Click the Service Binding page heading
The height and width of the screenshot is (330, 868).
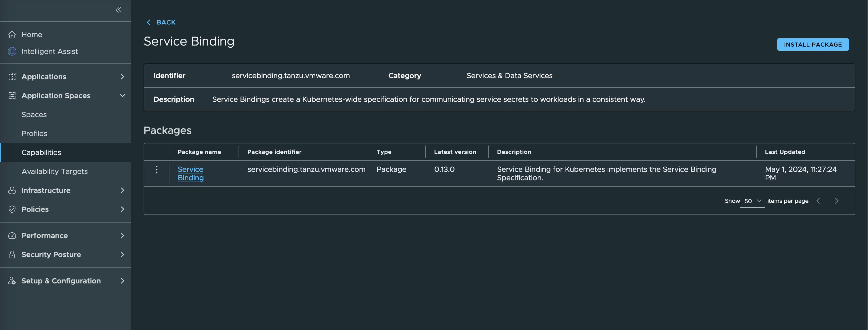click(189, 41)
